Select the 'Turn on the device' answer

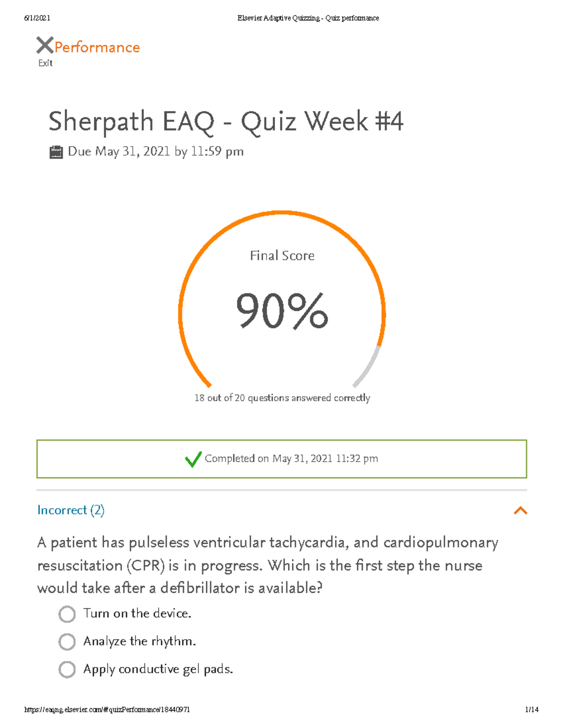[x=68, y=613]
